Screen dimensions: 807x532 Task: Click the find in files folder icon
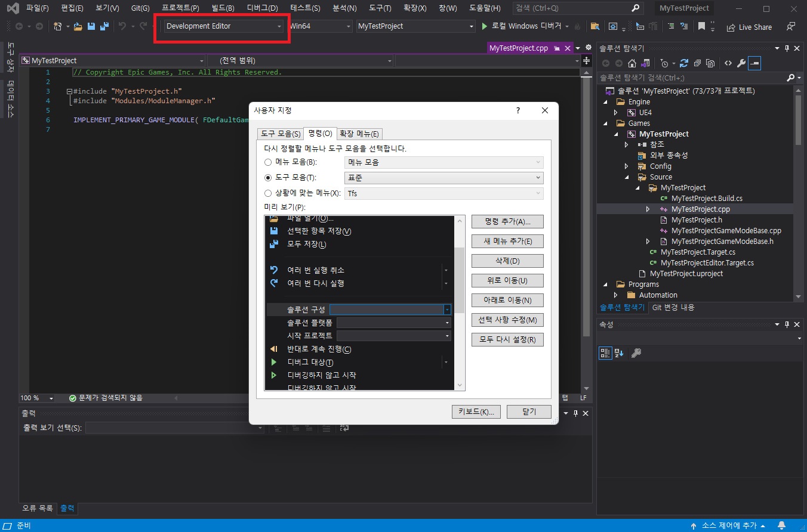click(595, 26)
